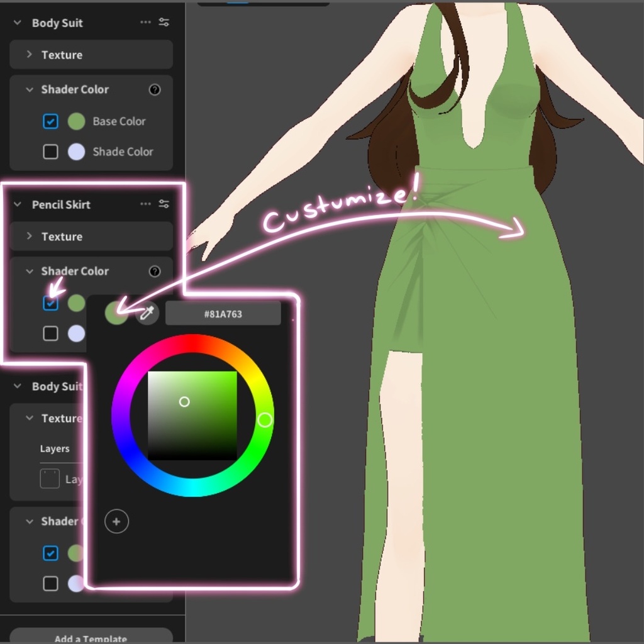Screen dimensions: 644x644
Task: Enable Shade Color for Body Suit
Action: point(50,152)
